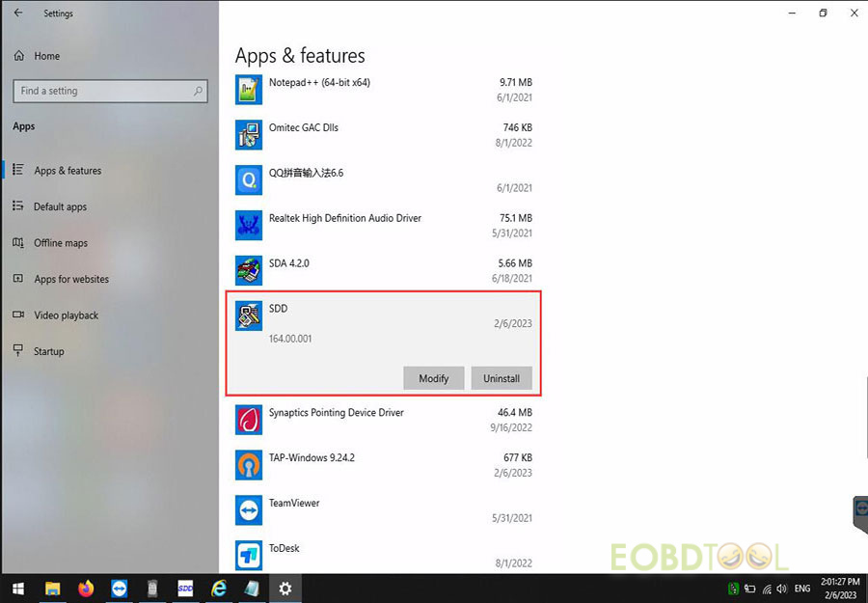Click the vertical scrollbar thumb
Screen dimensions: 868x603
click(x=866, y=417)
